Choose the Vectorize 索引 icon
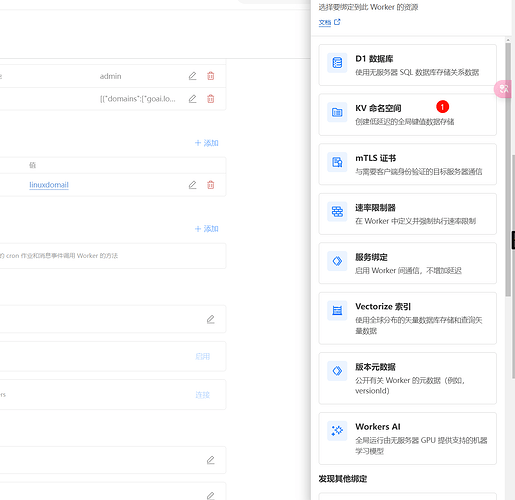This screenshot has height=500, width=515. [x=337, y=311]
